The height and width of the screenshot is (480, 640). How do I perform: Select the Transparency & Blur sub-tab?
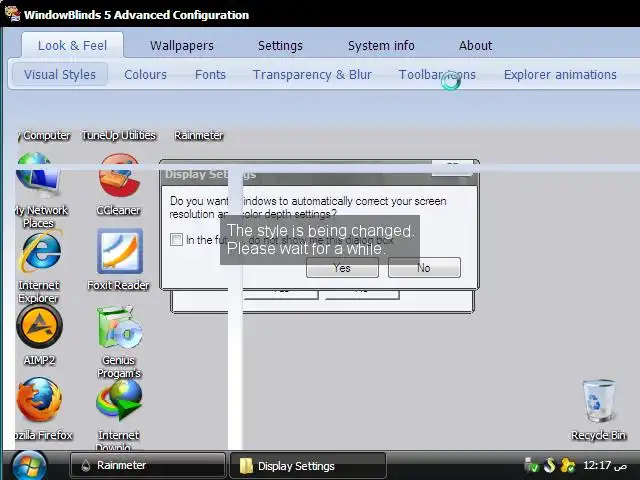[x=312, y=74]
